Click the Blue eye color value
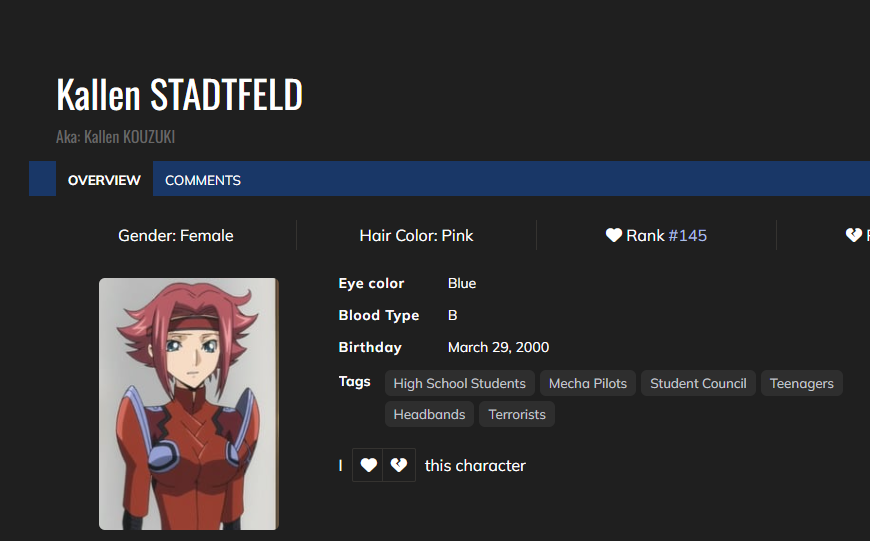Image resolution: width=870 pixels, height=541 pixels. pyautogui.click(x=462, y=283)
